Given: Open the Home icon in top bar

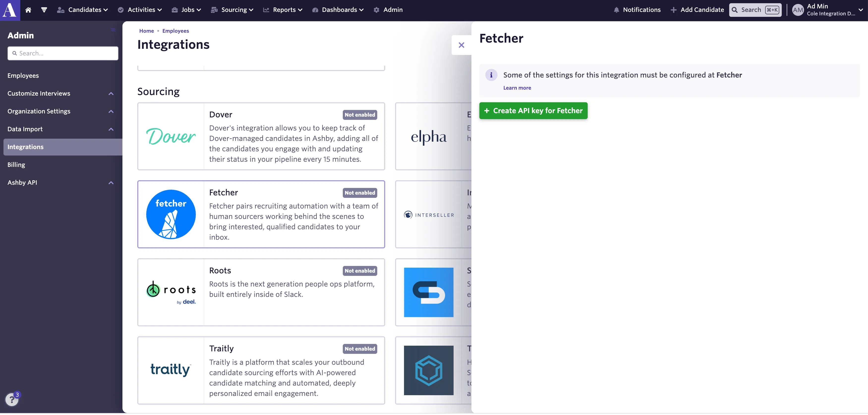Looking at the screenshot, I should coord(28,10).
